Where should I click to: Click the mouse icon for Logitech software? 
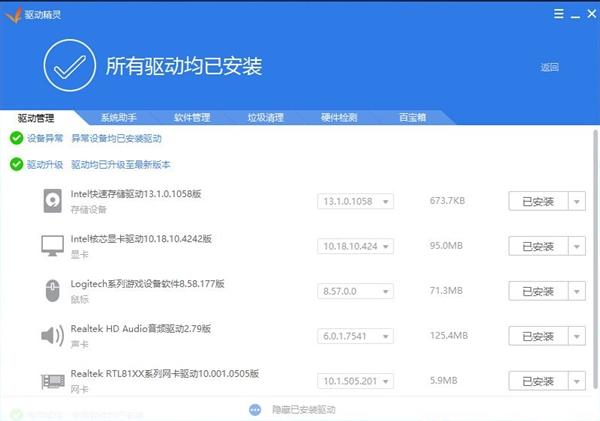[52, 291]
